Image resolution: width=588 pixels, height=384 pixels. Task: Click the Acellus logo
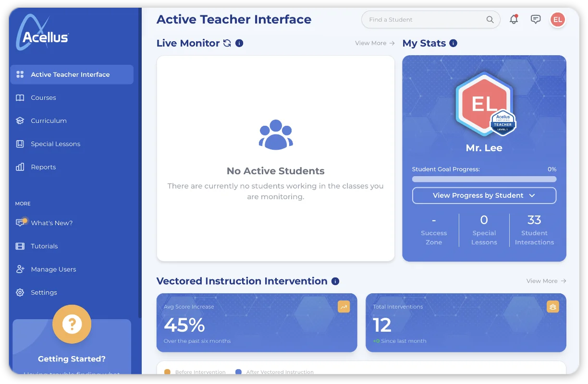click(x=43, y=32)
